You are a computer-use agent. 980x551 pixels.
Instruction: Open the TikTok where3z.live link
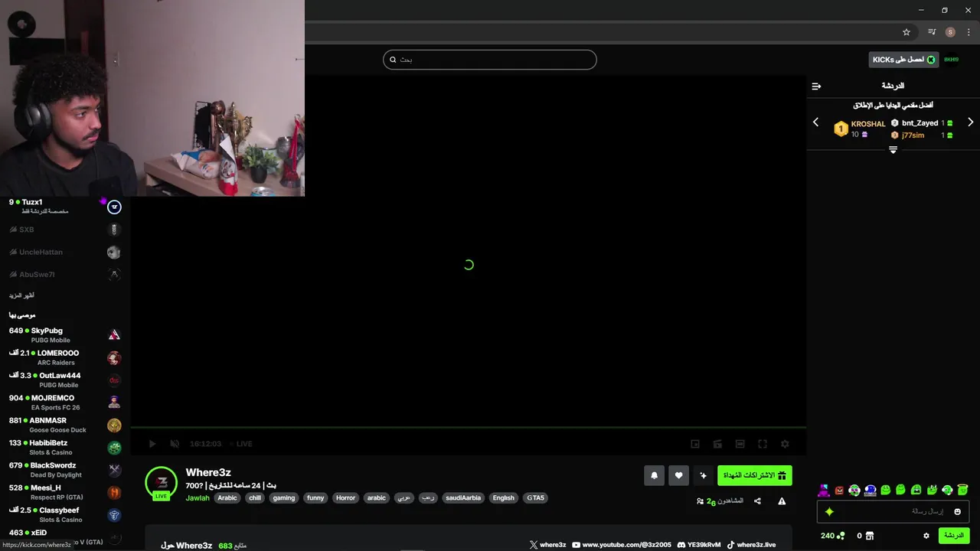[x=751, y=545]
